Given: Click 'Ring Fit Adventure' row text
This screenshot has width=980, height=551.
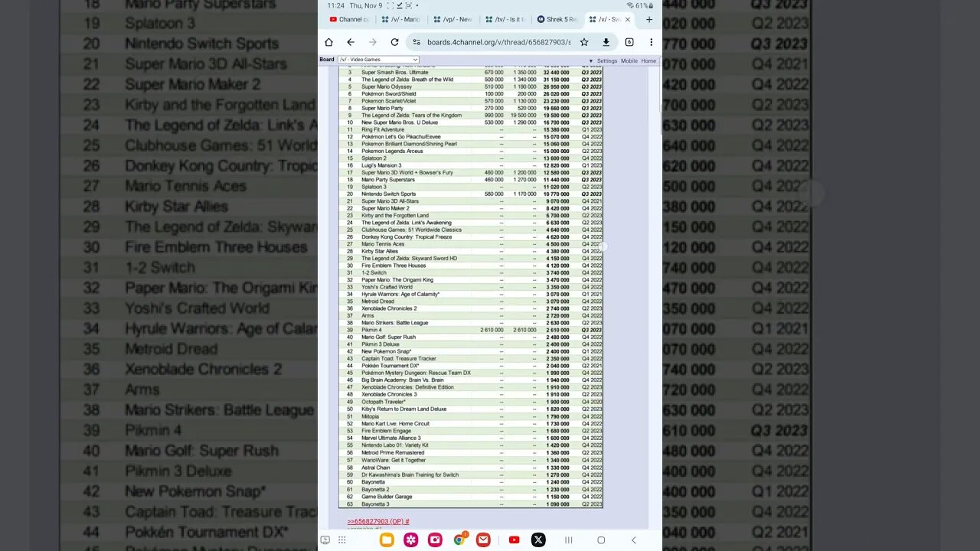Looking at the screenshot, I should [383, 130].
